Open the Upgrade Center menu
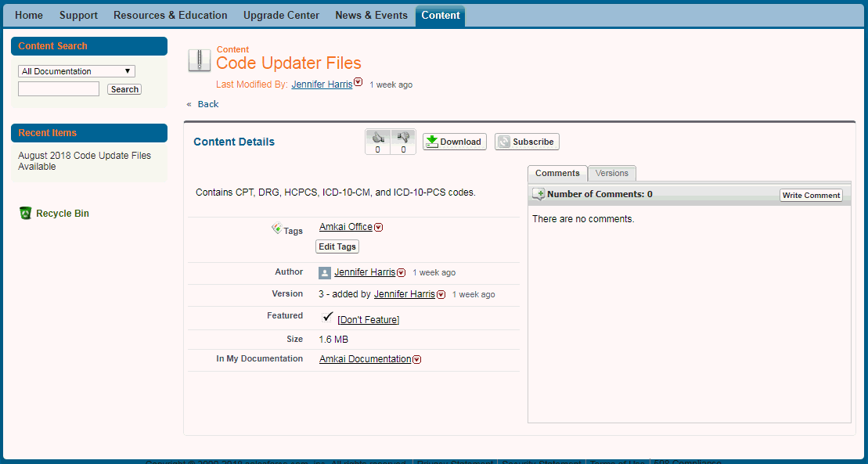868x464 pixels. coord(281,16)
